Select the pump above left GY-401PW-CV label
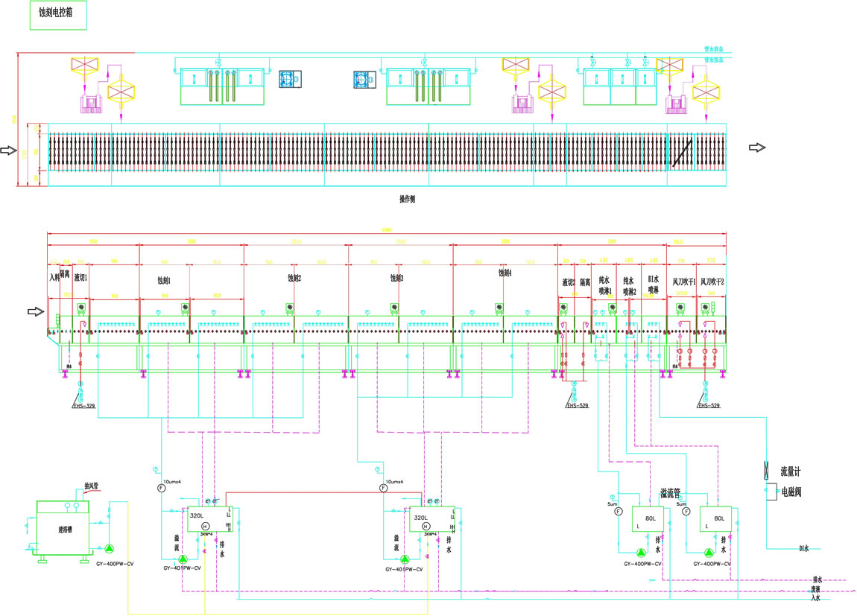 tap(183, 558)
